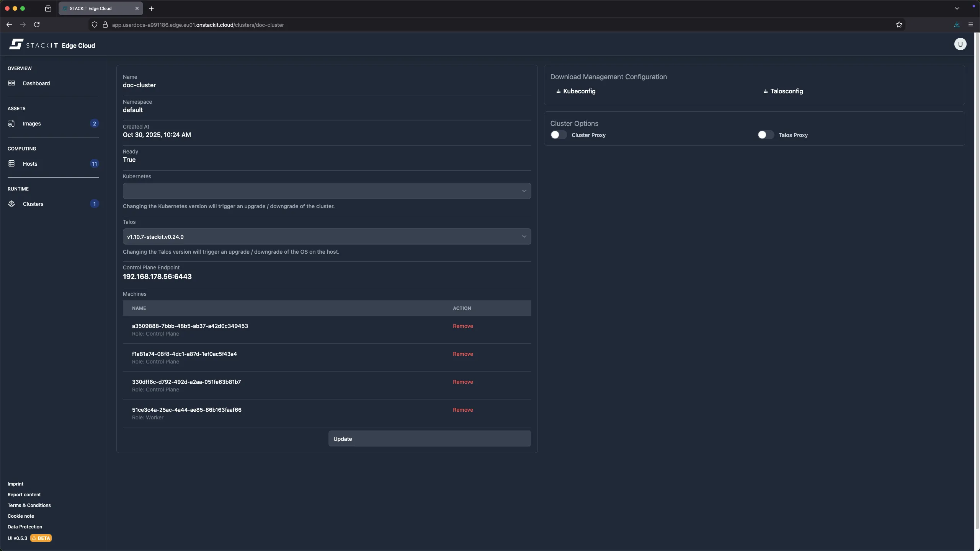Screen dimensions: 980x551
Task: Enable the Talos Proxy toggle
Action: click(x=765, y=135)
